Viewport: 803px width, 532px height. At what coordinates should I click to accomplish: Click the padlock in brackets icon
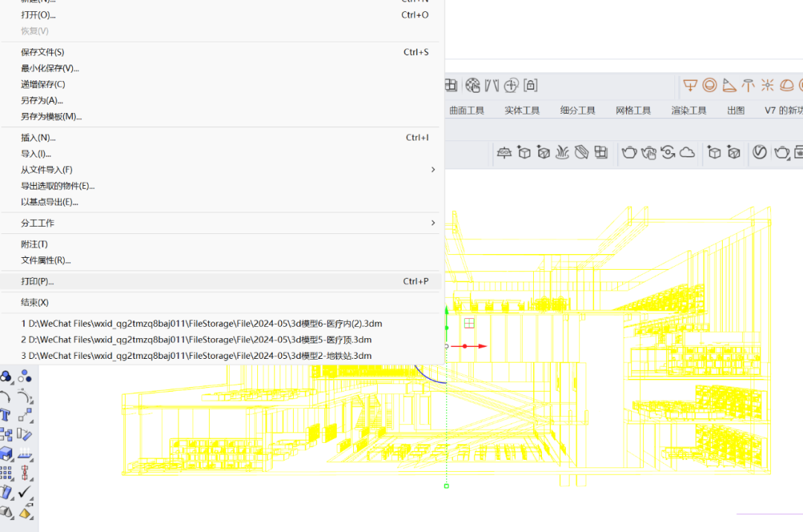(x=531, y=85)
